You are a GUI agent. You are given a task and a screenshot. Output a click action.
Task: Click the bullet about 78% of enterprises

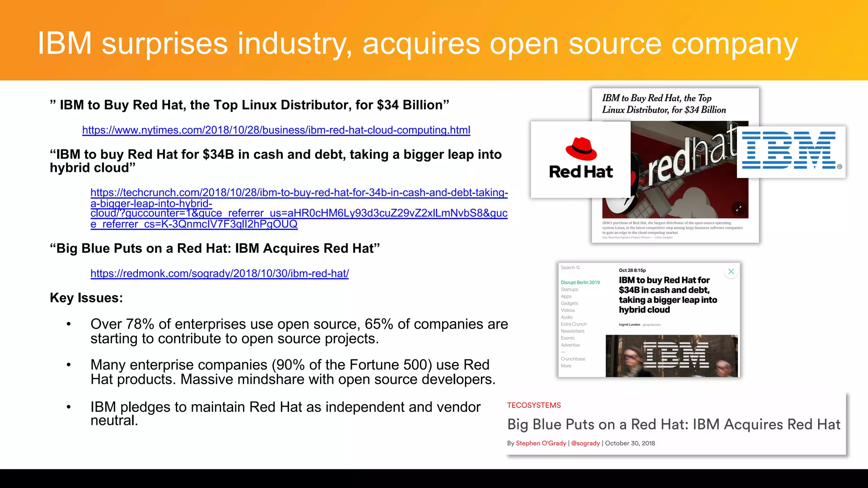[x=299, y=331]
